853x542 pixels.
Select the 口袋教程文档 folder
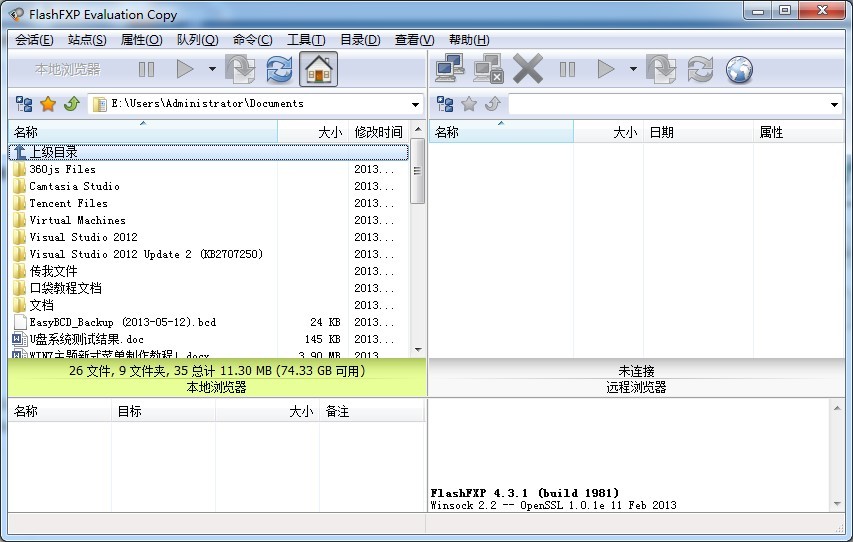tap(209, 288)
